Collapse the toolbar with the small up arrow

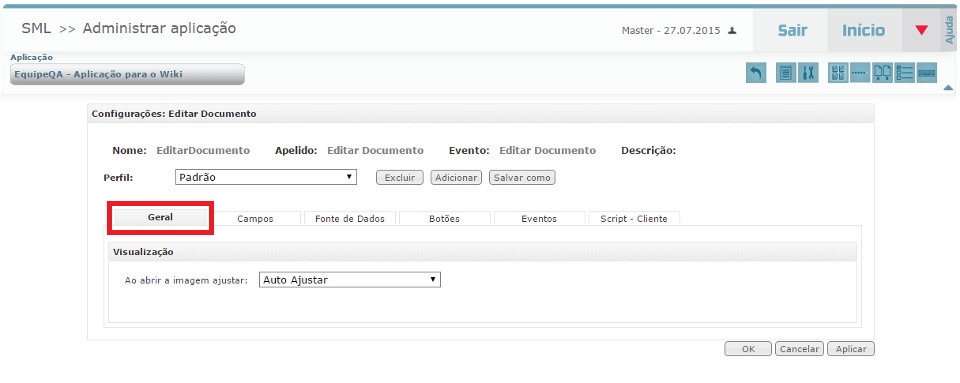pos(948,88)
